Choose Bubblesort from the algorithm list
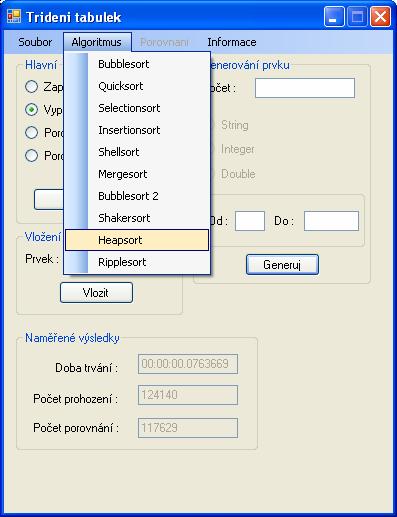The image size is (397, 517). point(137,64)
